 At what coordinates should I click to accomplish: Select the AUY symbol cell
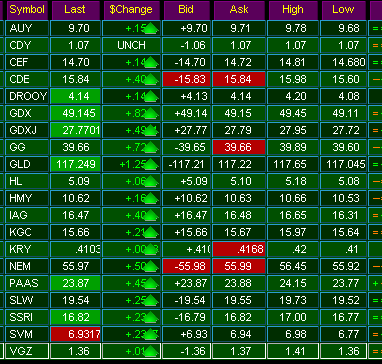(27, 28)
